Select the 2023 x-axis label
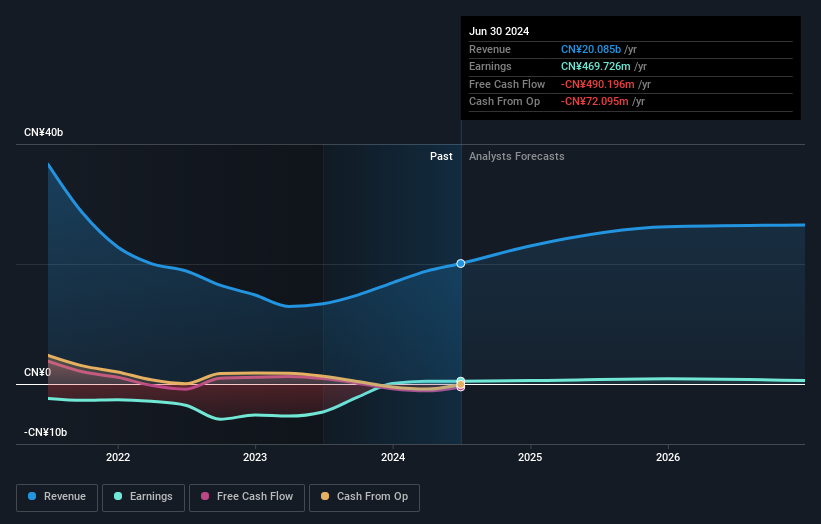Viewport: 821px width, 524px height. 255,457
